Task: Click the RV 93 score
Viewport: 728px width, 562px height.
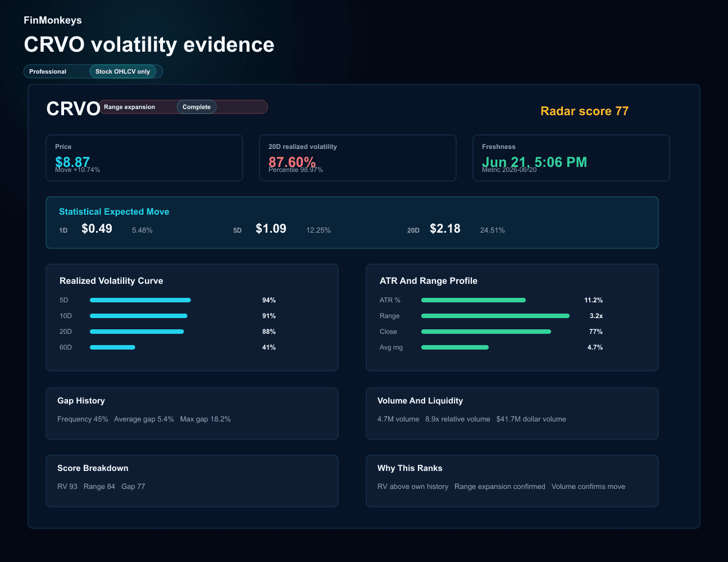Action: pos(67,487)
